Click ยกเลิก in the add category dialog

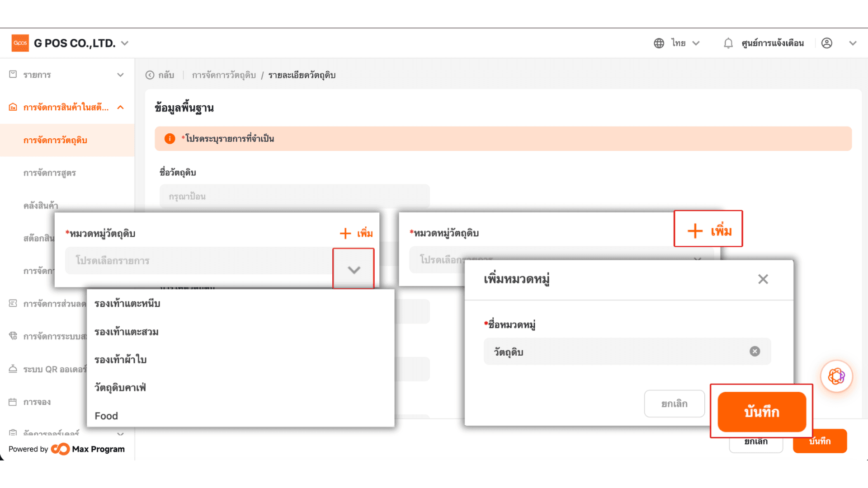674,404
